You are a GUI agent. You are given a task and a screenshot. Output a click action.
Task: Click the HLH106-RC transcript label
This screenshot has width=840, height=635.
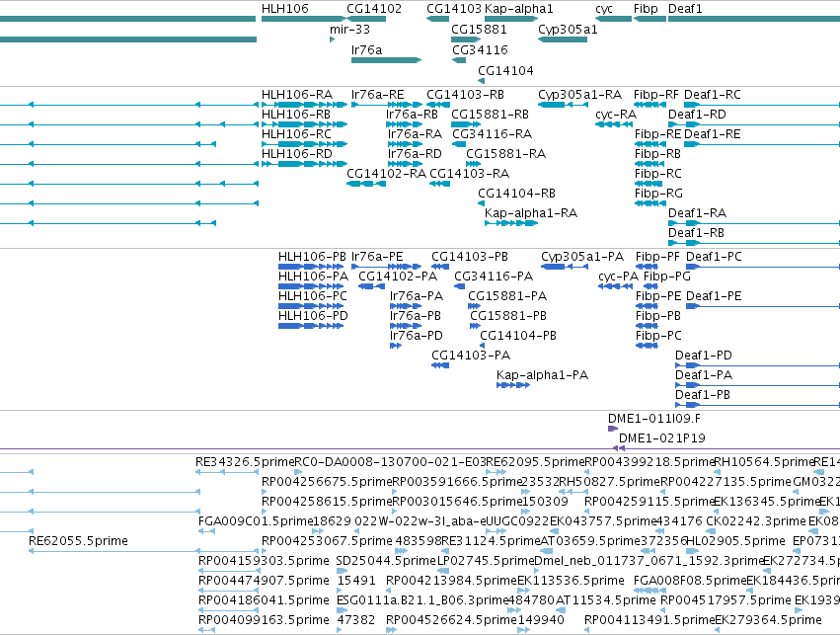point(296,134)
